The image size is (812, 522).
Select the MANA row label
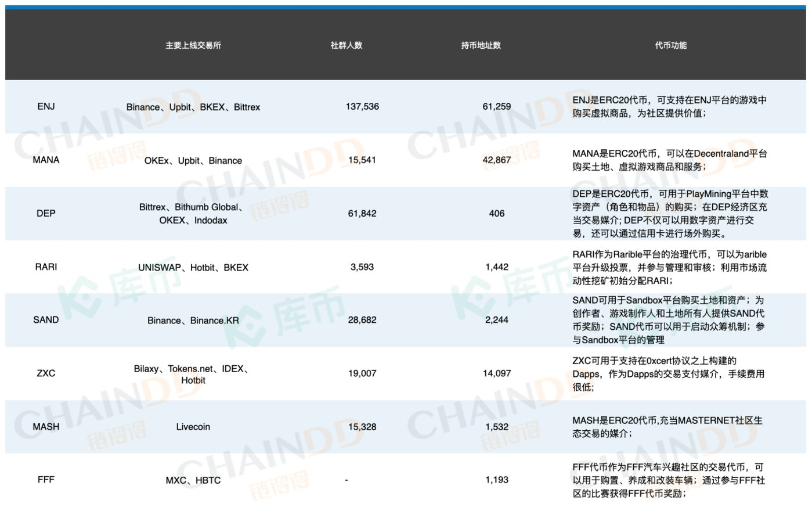click(x=46, y=160)
